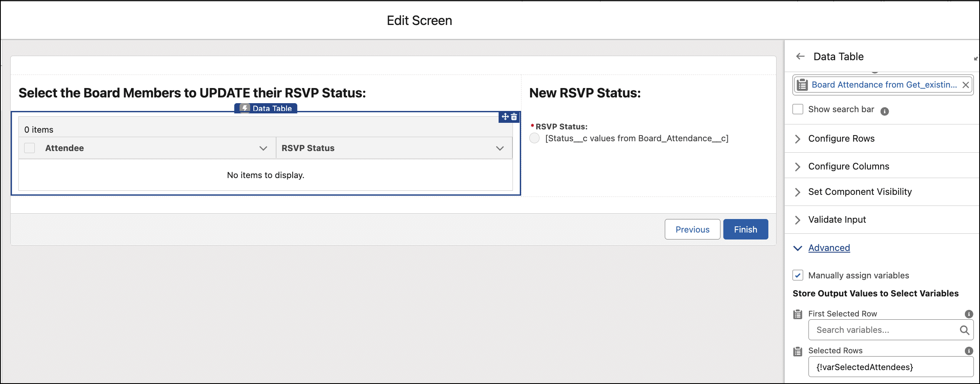Open the RSVP Status column dropdown

coord(500,148)
